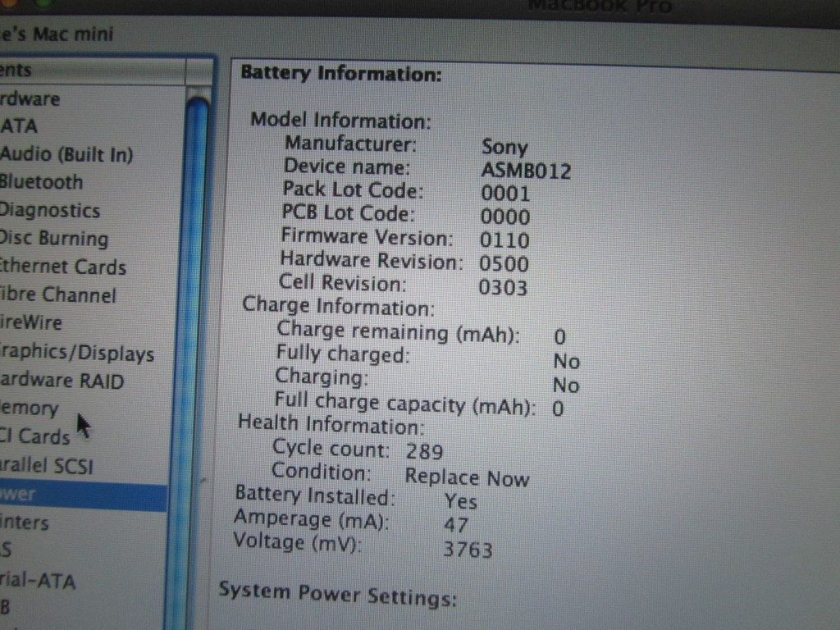Click the Replace Now condition text
This screenshot has height=630, width=840.
[467, 477]
